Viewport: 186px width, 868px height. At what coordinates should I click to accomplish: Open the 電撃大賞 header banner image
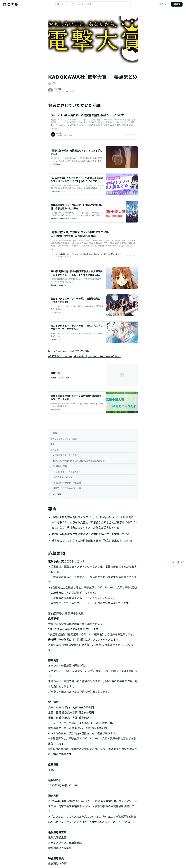pos(93,39)
